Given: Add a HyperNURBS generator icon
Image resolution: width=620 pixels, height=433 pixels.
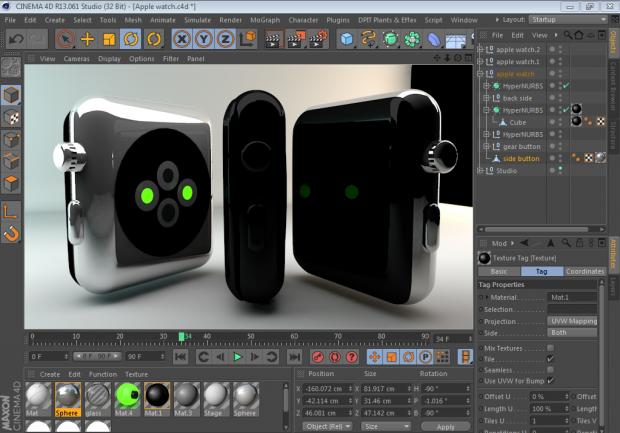Looking at the screenshot, I should pyautogui.click(x=390, y=39).
